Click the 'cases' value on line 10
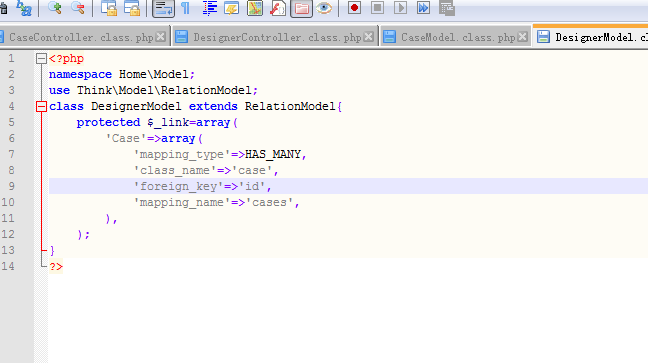Viewport: 648px width, 363px height. 269,203
